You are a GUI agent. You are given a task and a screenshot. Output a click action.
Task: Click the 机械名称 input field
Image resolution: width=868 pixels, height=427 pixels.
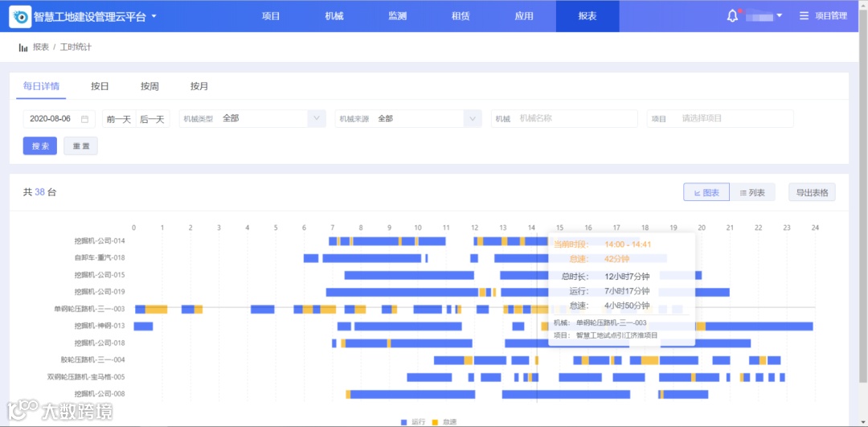[x=564, y=118]
